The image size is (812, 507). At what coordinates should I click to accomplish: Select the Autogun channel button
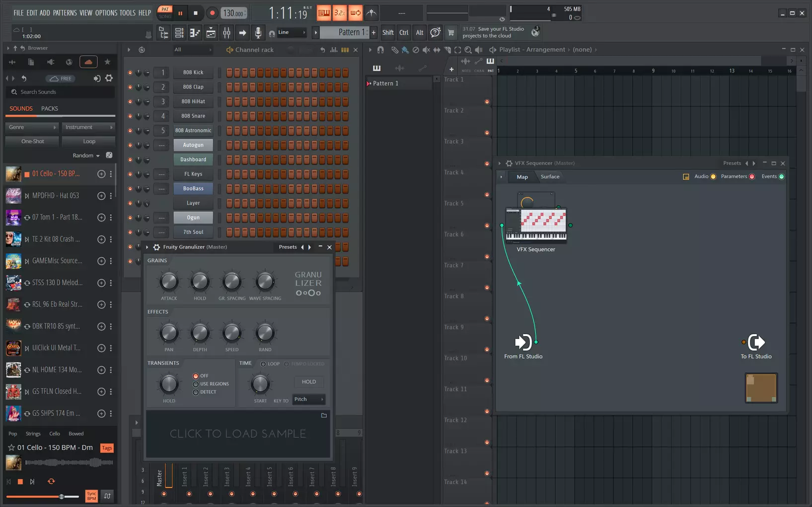pyautogui.click(x=193, y=145)
